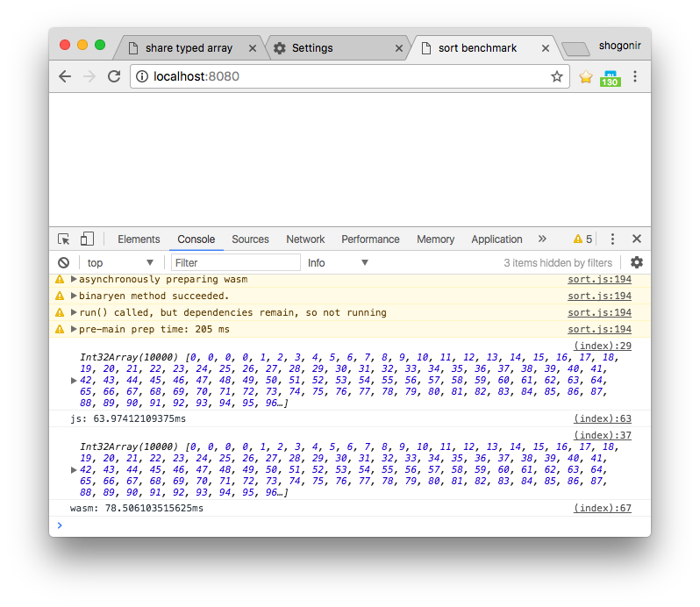Close the Settings browser tab
Image resolution: width=700 pixels, height=607 pixels.
point(399,48)
